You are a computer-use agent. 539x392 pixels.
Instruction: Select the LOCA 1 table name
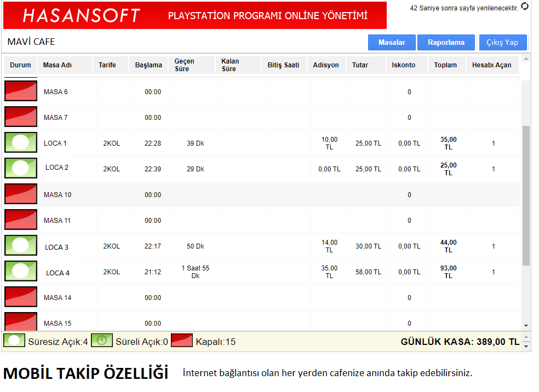tap(55, 143)
